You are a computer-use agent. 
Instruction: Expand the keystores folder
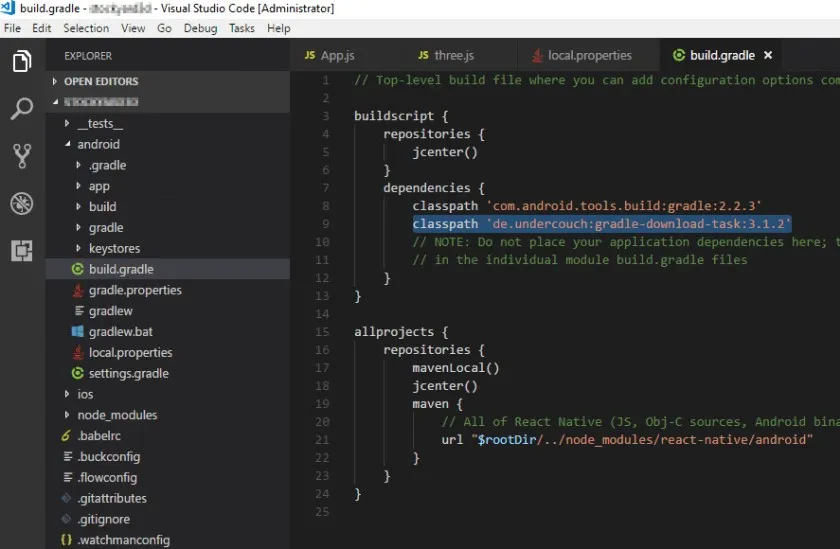[78, 248]
